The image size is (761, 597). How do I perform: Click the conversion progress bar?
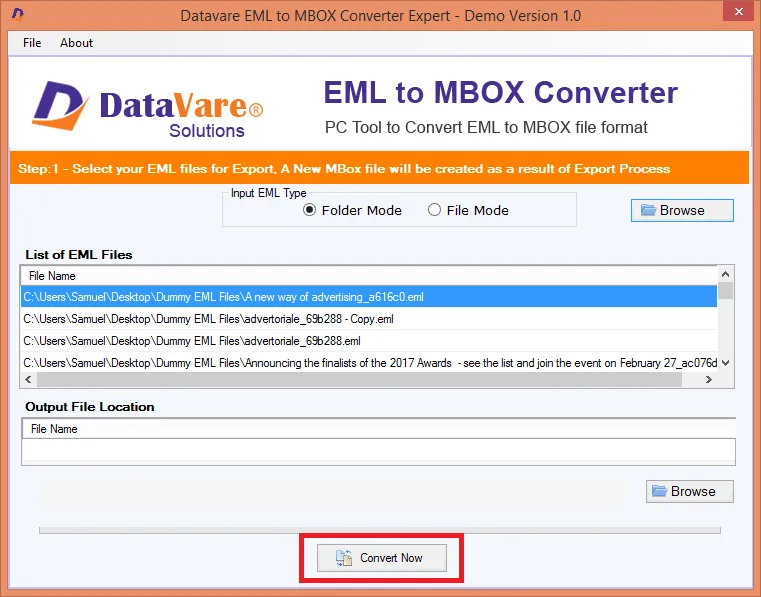(380, 530)
